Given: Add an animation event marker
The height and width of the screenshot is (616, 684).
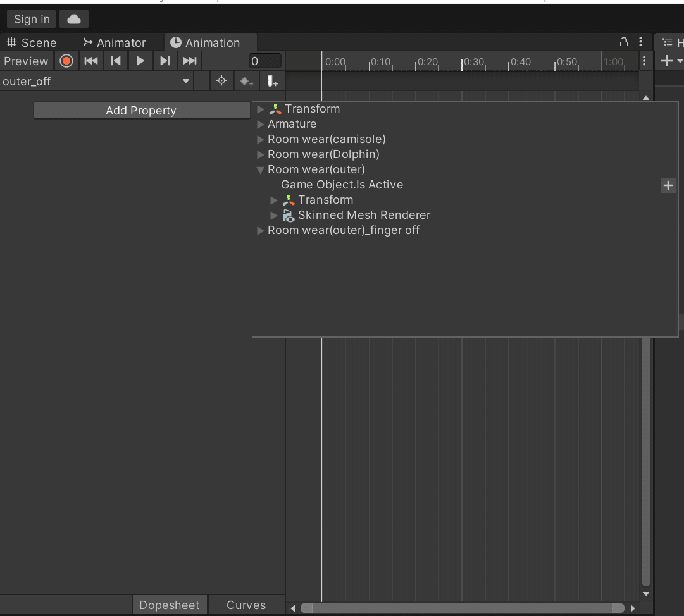Looking at the screenshot, I should [272, 81].
